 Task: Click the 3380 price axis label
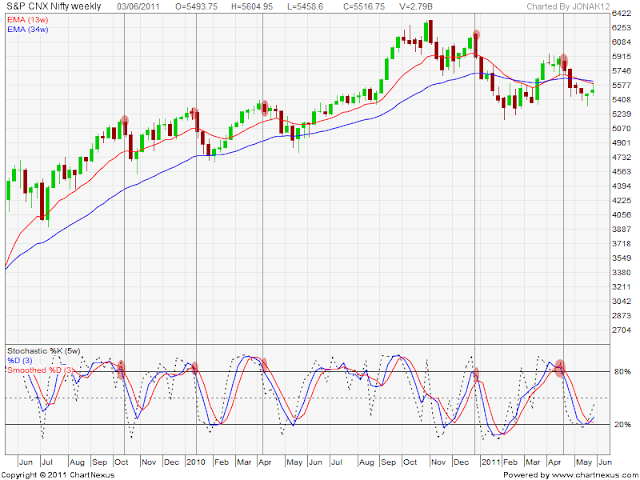(x=622, y=272)
